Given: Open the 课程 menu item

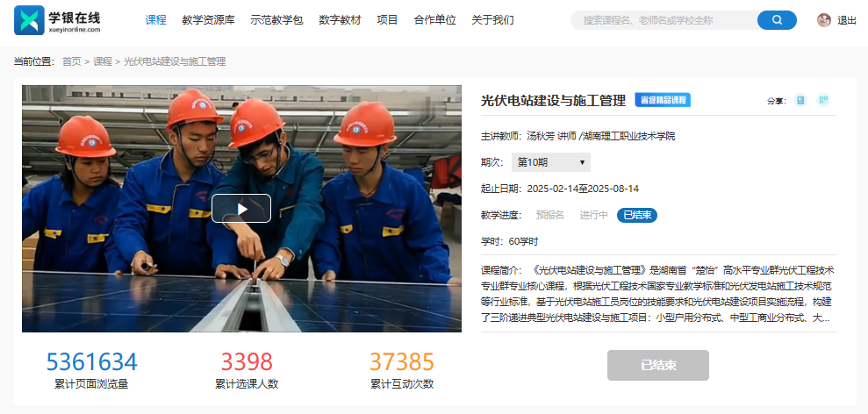Looking at the screenshot, I should pos(155,20).
